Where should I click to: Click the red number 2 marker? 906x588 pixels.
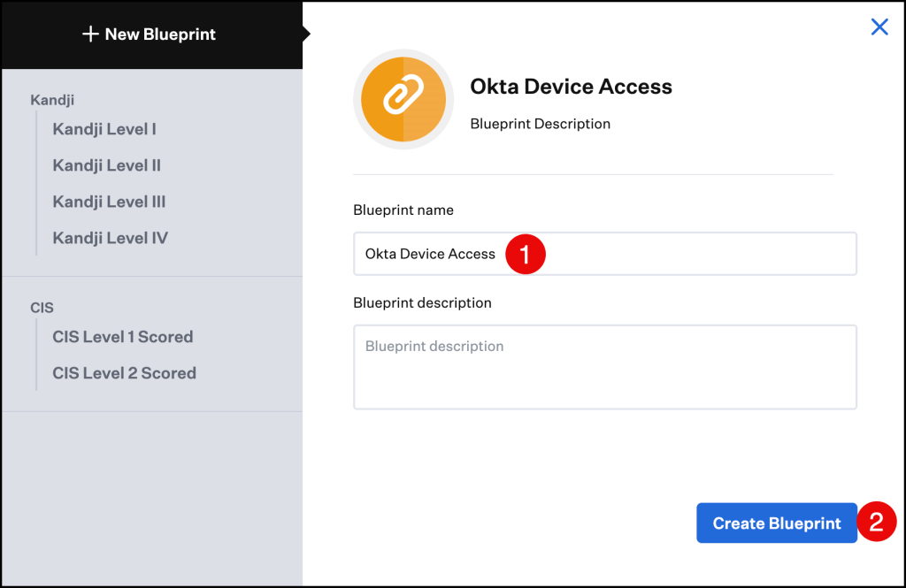[876, 522]
